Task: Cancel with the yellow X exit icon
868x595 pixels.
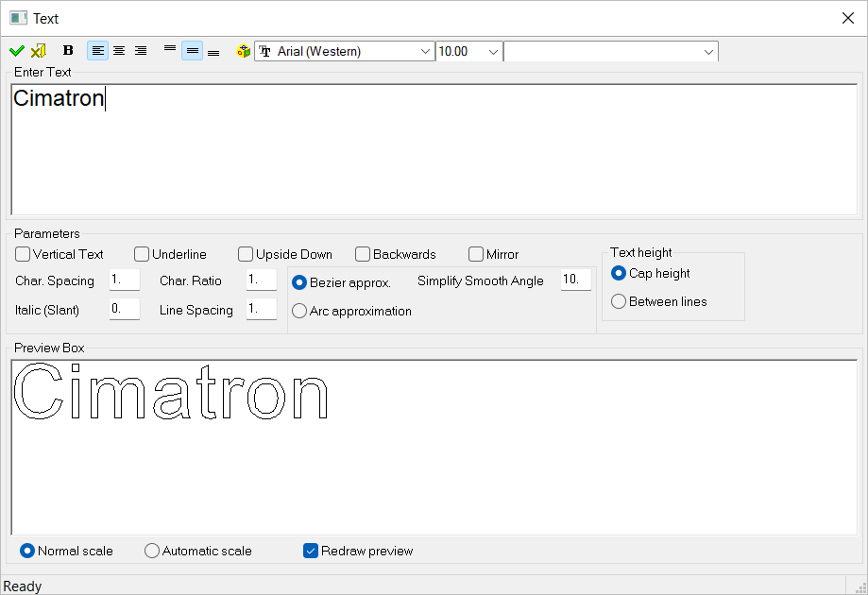Action: [x=38, y=51]
